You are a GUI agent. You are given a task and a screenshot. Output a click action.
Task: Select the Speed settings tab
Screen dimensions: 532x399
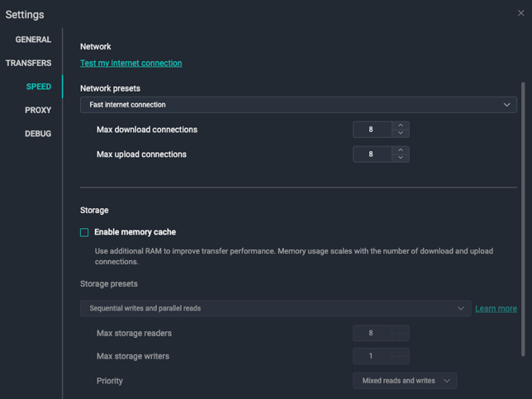39,87
